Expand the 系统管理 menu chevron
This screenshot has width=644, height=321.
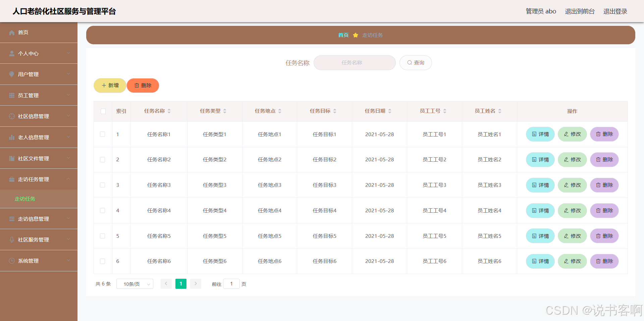pos(68,260)
